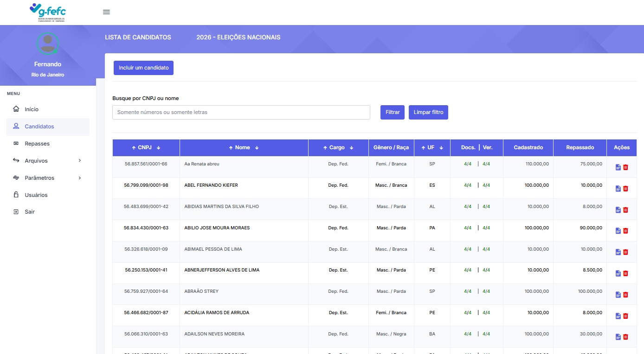This screenshot has width=644, height=354.
Task: Click the g-fefc logo
Action: pyautogui.click(x=48, y=12)
